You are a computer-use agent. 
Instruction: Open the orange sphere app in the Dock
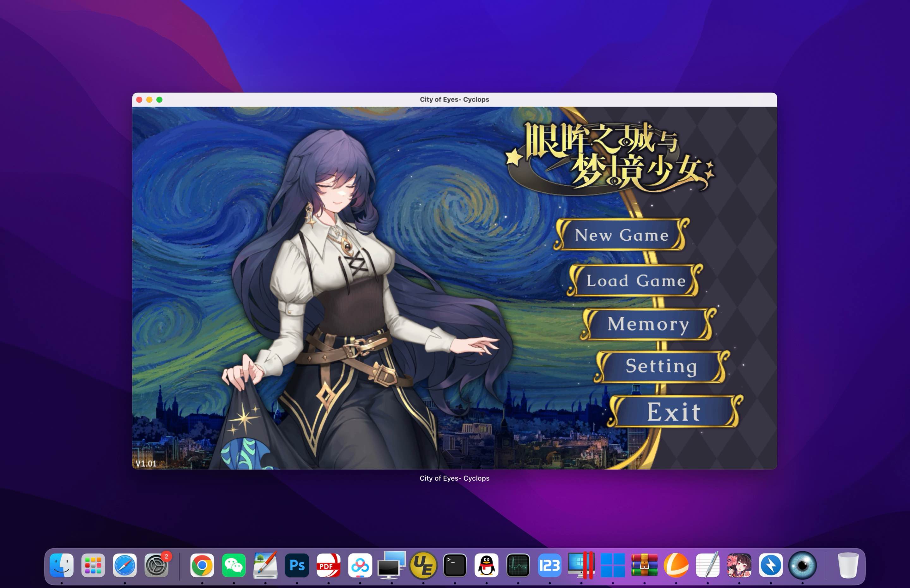pyautogui.click(x=676, y=565)
